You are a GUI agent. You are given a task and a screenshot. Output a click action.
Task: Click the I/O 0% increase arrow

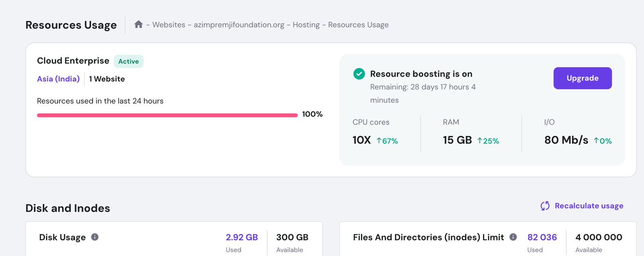pyautogui.click(x=596, y=140)
